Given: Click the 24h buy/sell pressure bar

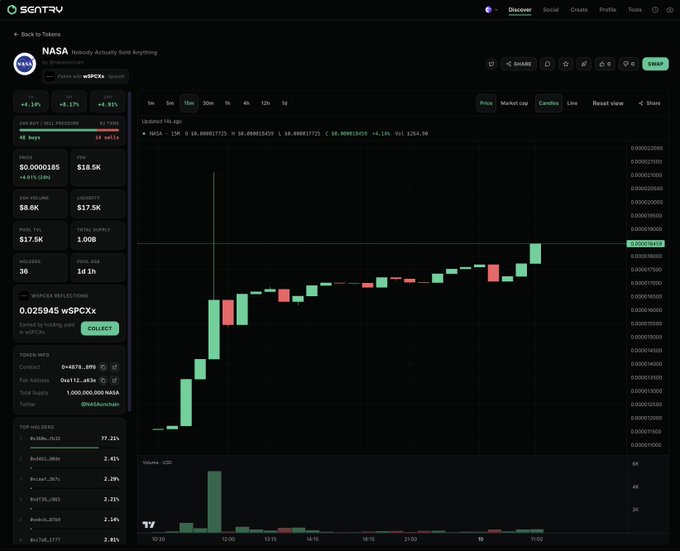Looking at the screenshot, I should click(x=69, y=130).
